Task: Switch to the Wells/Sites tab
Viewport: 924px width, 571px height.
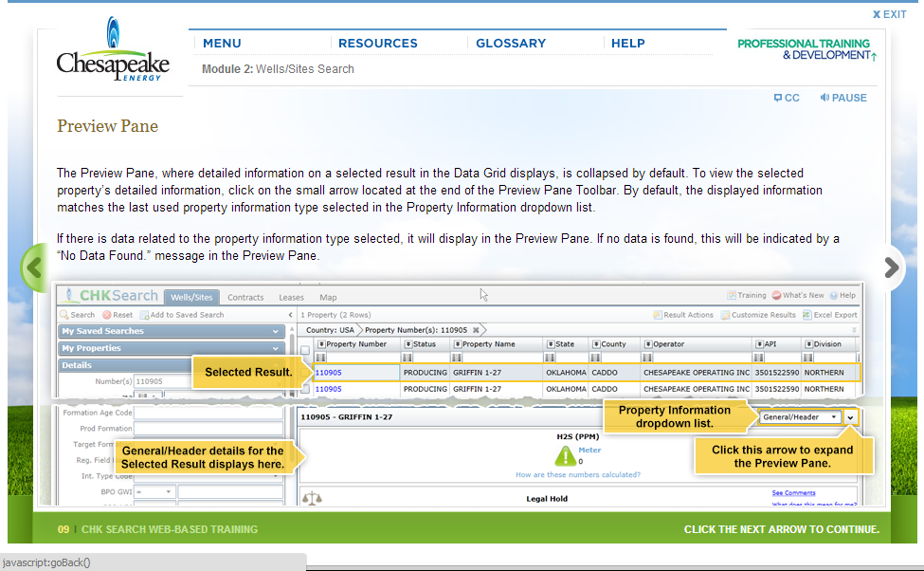Action: 191,297
